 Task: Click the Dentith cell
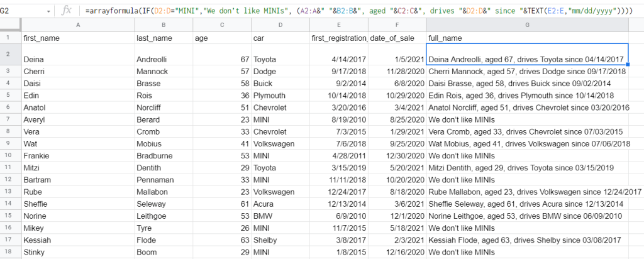[x=164, y=168]
